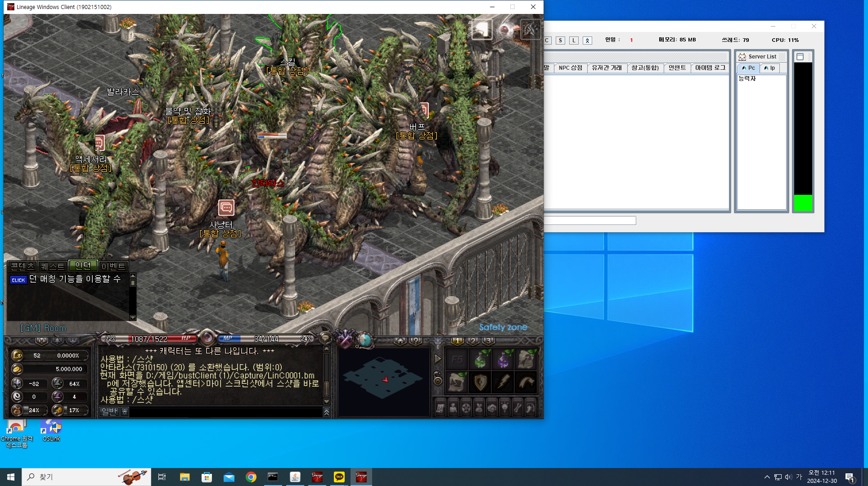Viewport: 868px width, 486px height.
Task: Open the pouch inventory menu icon
Action: [479, 408]
